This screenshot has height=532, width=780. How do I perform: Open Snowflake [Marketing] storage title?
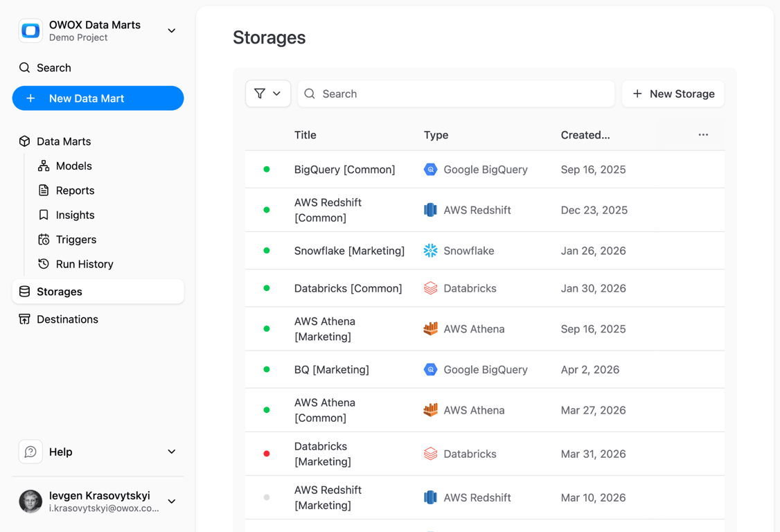tap(349, 251)
